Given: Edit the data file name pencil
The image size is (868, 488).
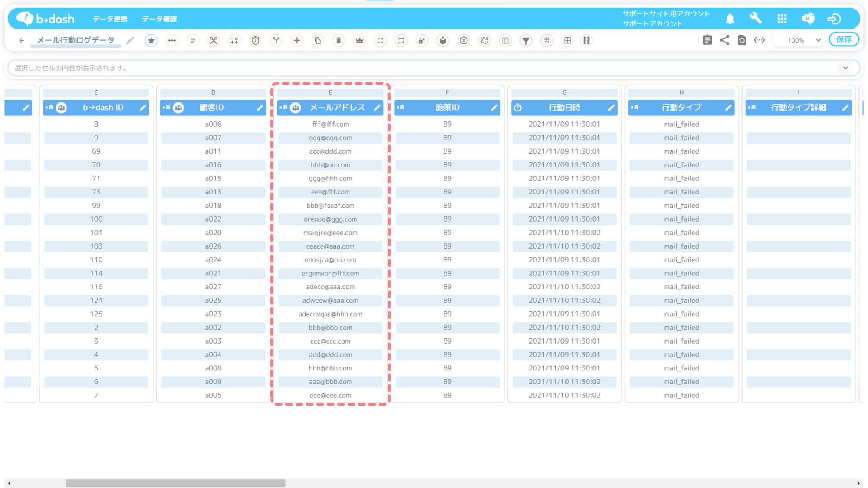Looking at the screenshot, I should point(130,40).
